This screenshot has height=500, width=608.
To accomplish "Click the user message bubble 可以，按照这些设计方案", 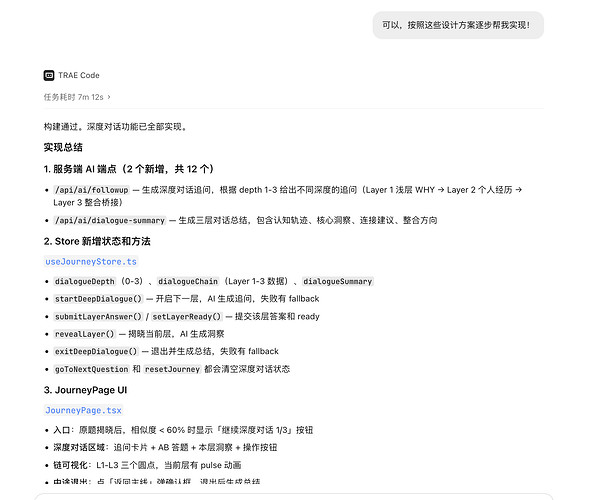I will tap(458, 25).
